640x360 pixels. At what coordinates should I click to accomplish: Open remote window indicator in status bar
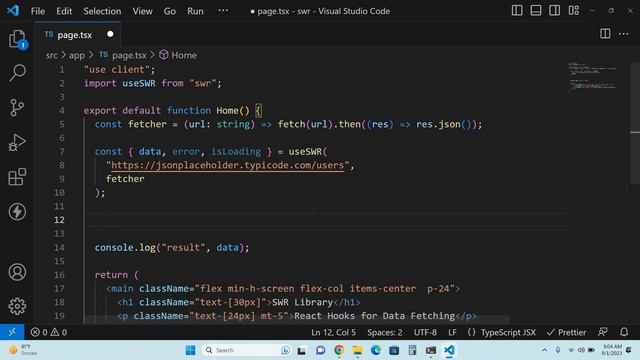pos(12,332)
